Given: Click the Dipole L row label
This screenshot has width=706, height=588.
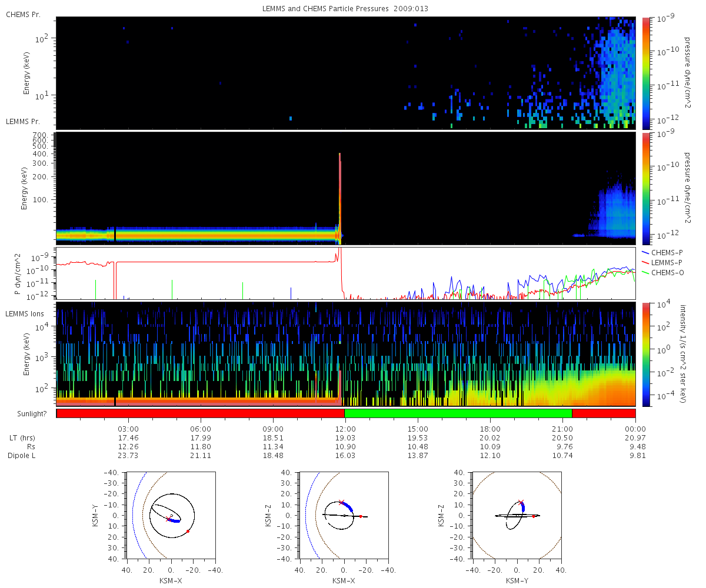Looking at the screenshot, I should click(23, 456).
